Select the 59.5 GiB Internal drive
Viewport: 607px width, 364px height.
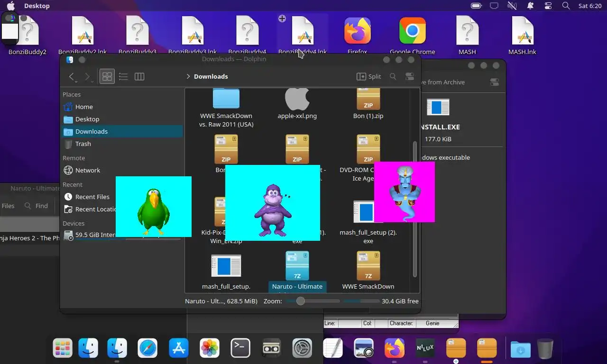pyautogui.click(x=89, y=235)
